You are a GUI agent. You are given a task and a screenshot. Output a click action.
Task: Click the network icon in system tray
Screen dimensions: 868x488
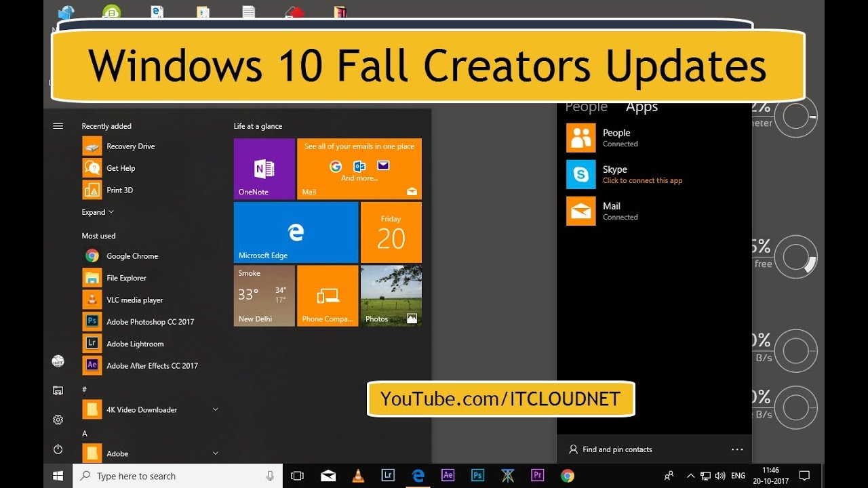[705, 476]
